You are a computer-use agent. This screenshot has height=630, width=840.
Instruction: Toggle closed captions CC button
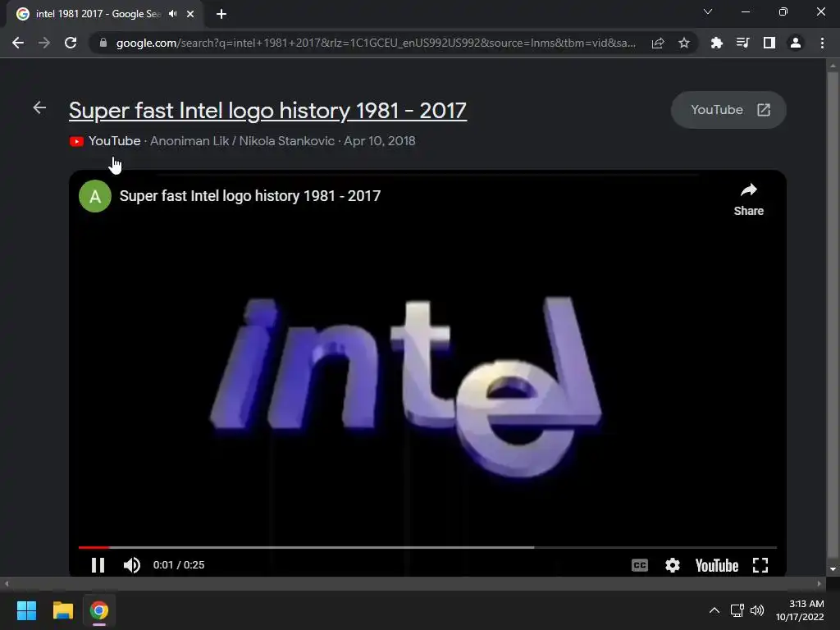click(x=640, y=565)
